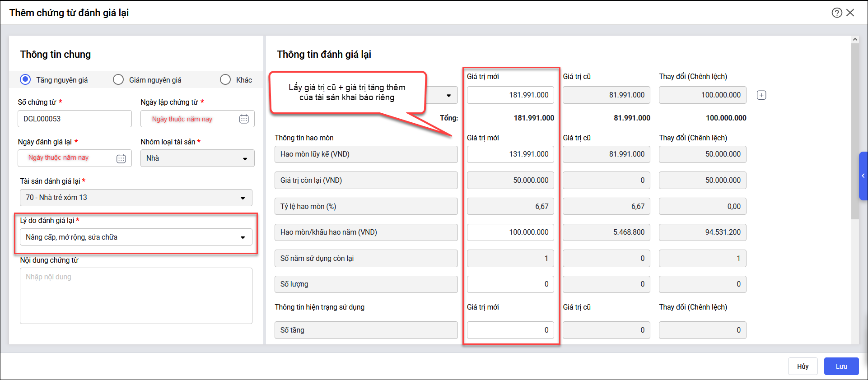Open Tài sản đánh giá lại dropdown

pyautogui.click(x=136, y=198)
